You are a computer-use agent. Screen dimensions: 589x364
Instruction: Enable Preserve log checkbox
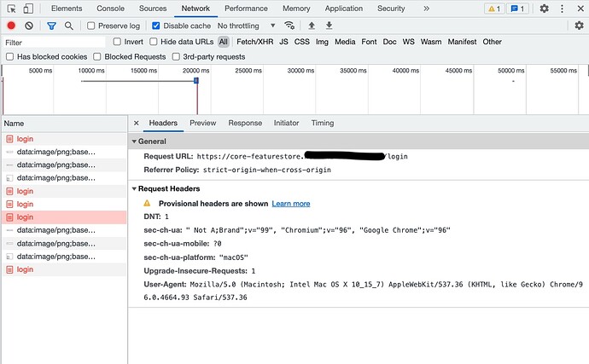point(90,26)
